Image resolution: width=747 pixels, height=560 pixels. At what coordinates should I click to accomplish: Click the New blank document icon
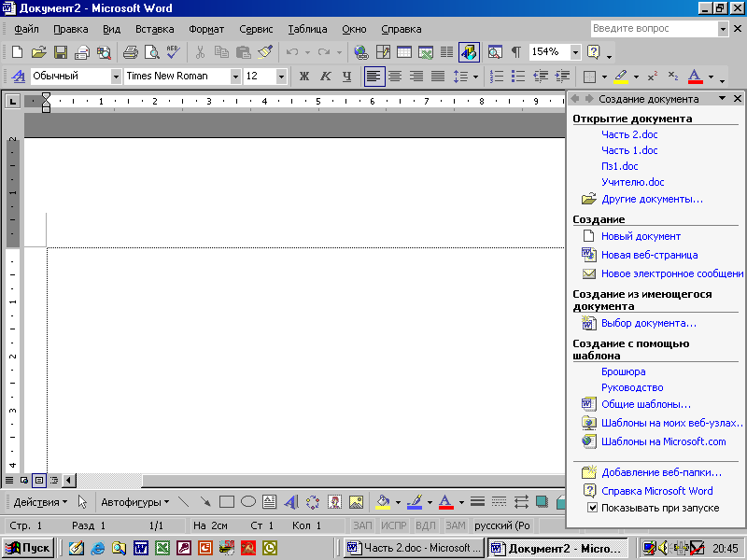[17, 52]
